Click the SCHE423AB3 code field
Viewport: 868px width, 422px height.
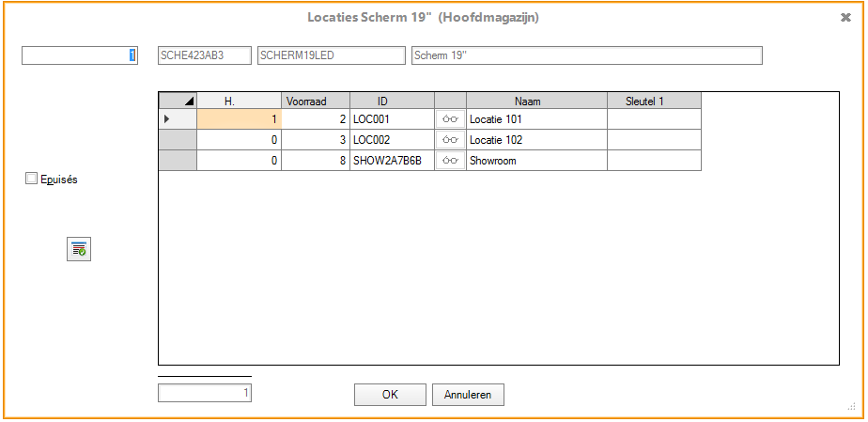coord(204,55)
